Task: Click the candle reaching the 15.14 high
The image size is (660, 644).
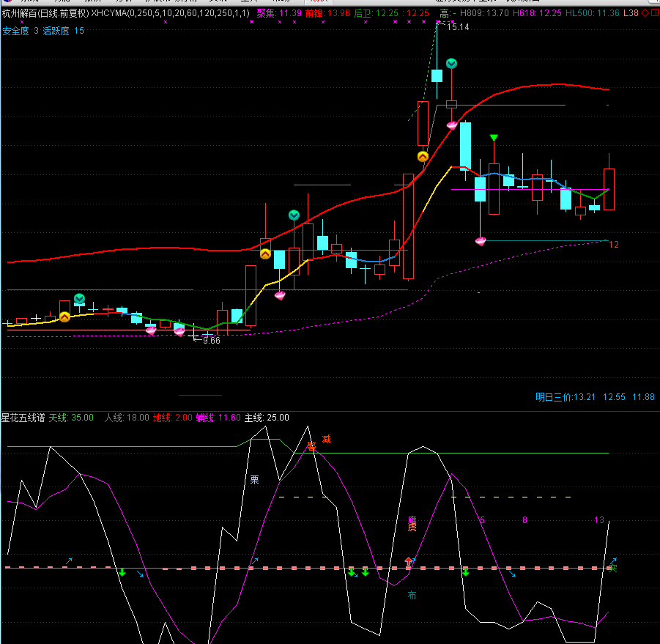Action: [x=437, y=75]
